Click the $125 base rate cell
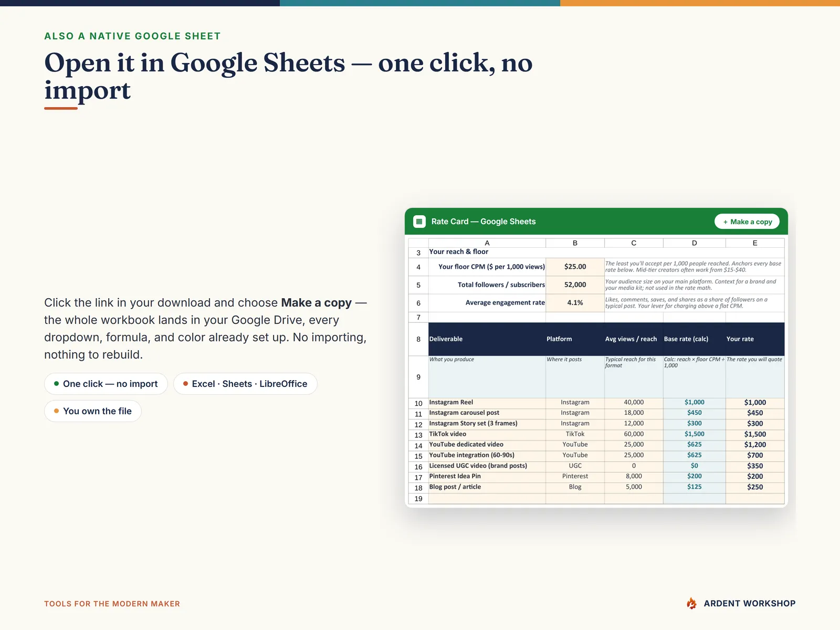840x630 pixels. [694, 487]
